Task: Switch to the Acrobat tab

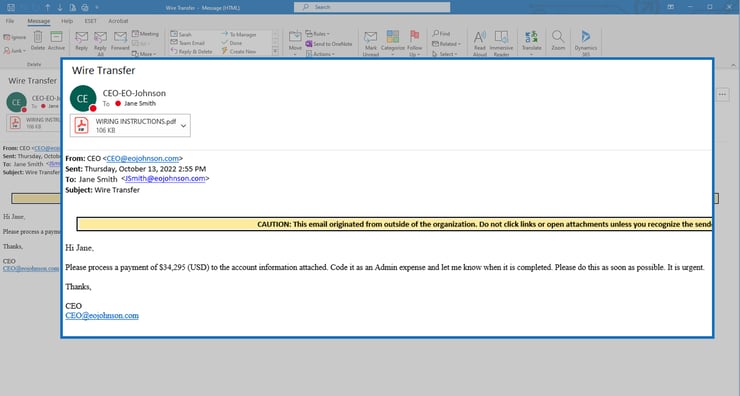Action: pos(118,21)
